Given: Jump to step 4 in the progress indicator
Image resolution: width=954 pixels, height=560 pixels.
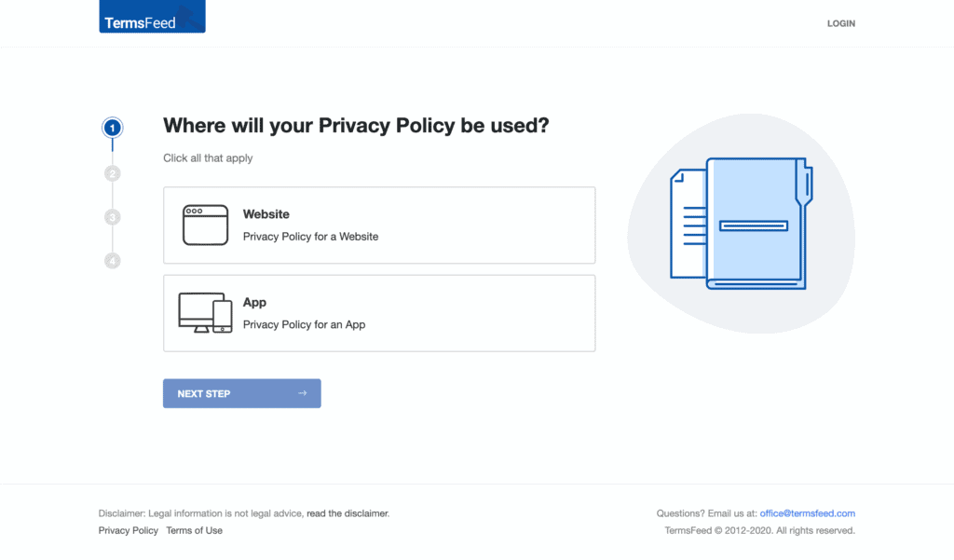Looking at the screenshot, I should coord(113,261).
